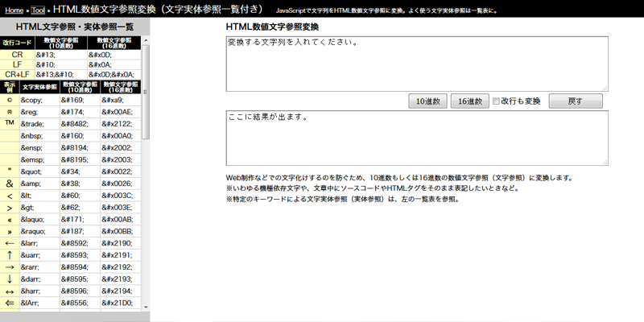Click the &#x0A; hex cell
This screenshot has height=322, width=644.
coord(114,64)
